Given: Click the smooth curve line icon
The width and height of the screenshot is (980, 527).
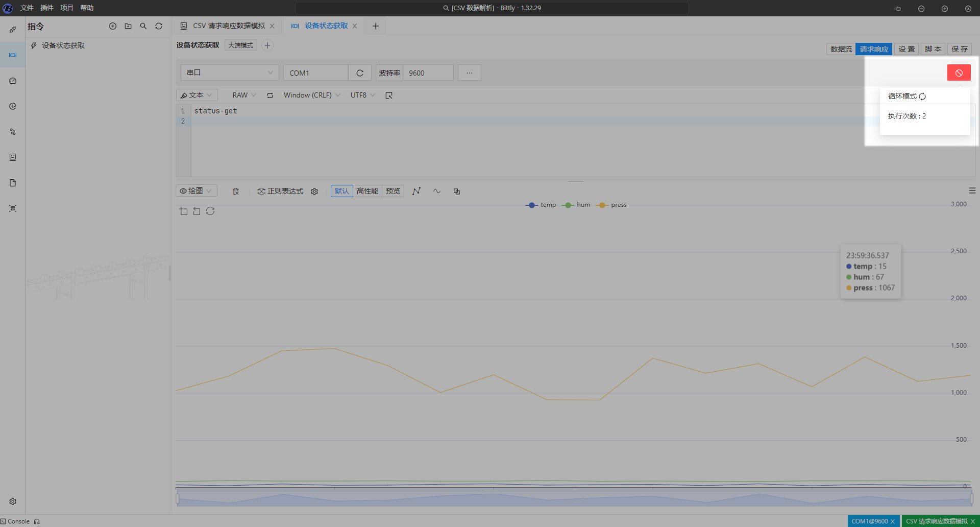Looking at the screenshot, I should [437, 191].
